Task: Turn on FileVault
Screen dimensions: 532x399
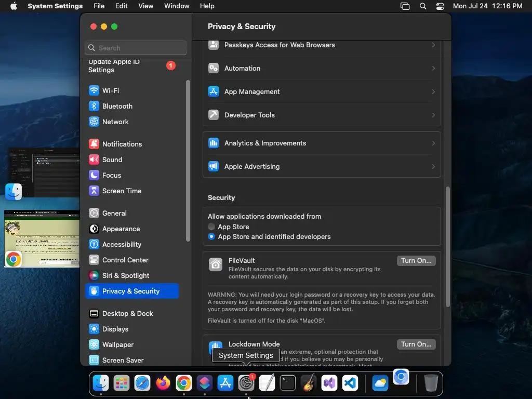Action: 416,261
